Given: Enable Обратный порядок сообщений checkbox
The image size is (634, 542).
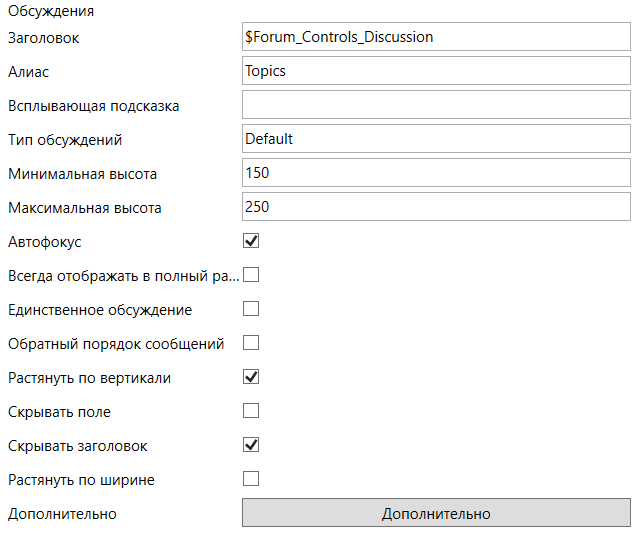Looking at the screenshot, I should click(x=251, y=343).
